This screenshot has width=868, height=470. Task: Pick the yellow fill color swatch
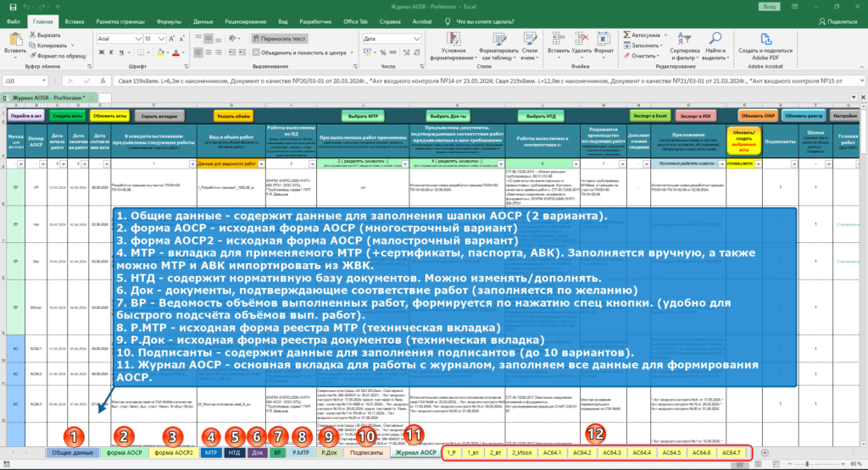point(160,53)
